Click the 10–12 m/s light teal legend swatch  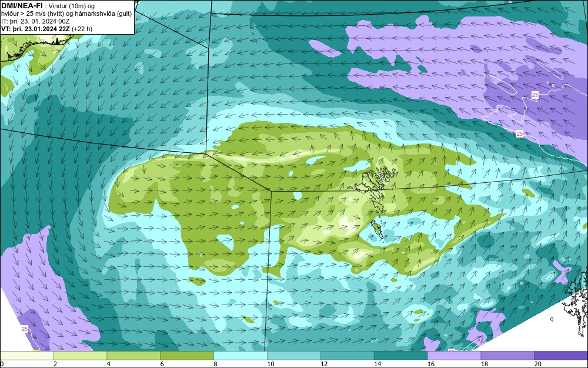point(294,355)
